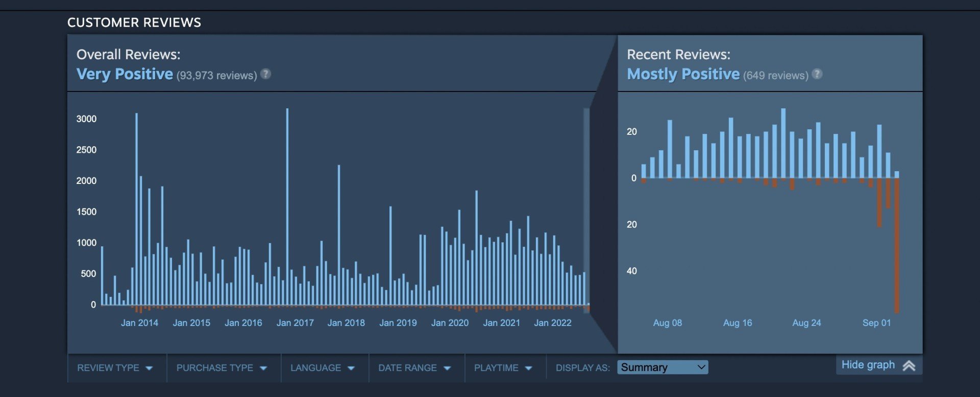Expand the PLAYTIME filter dropdown
This screenshot has height=397, width=980.
[x=503, y=368]
